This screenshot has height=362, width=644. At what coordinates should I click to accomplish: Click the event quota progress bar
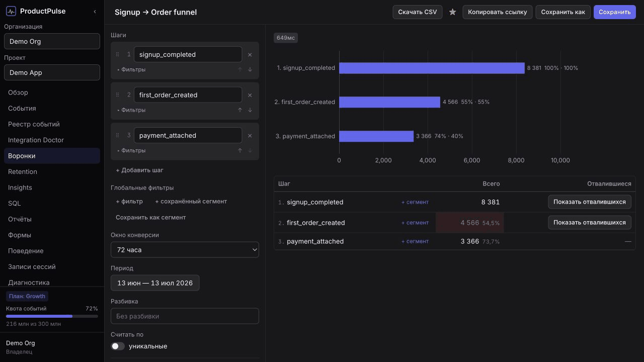pyautogui.click(x=52, y=316)
